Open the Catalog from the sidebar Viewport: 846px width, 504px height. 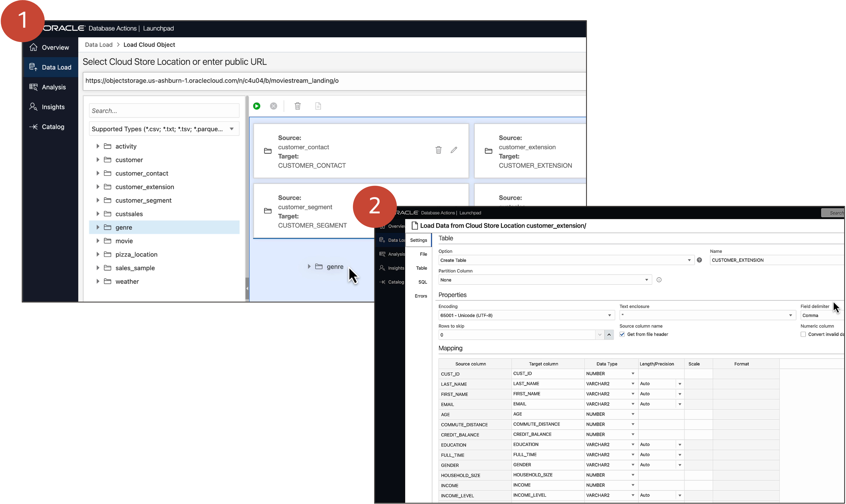(x=50, y=126)
